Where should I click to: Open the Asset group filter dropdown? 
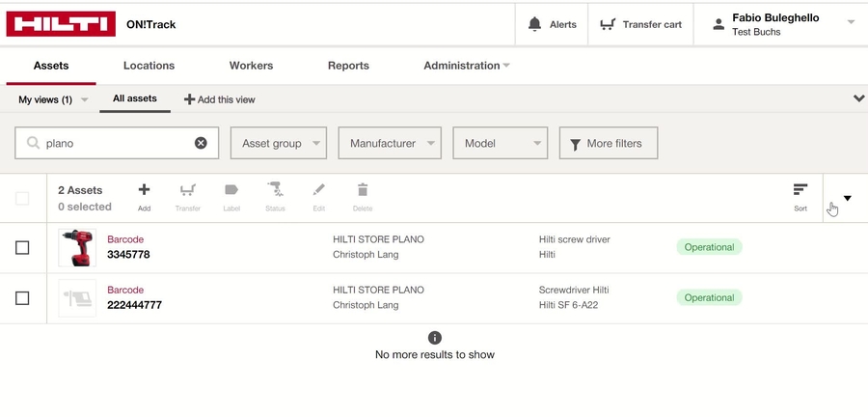pyautogui.click(x=279, y=143)
